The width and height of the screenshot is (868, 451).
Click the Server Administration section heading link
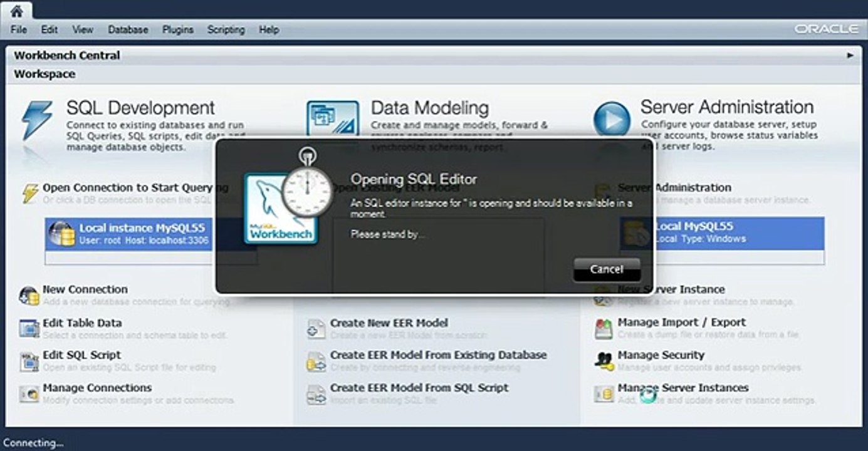tap(674, 187)
